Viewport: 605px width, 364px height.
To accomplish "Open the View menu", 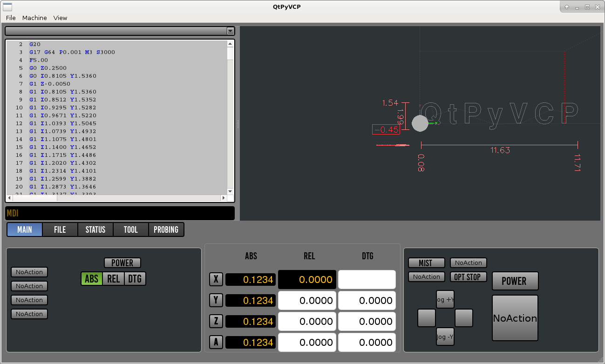I will [x=60, y=18].
